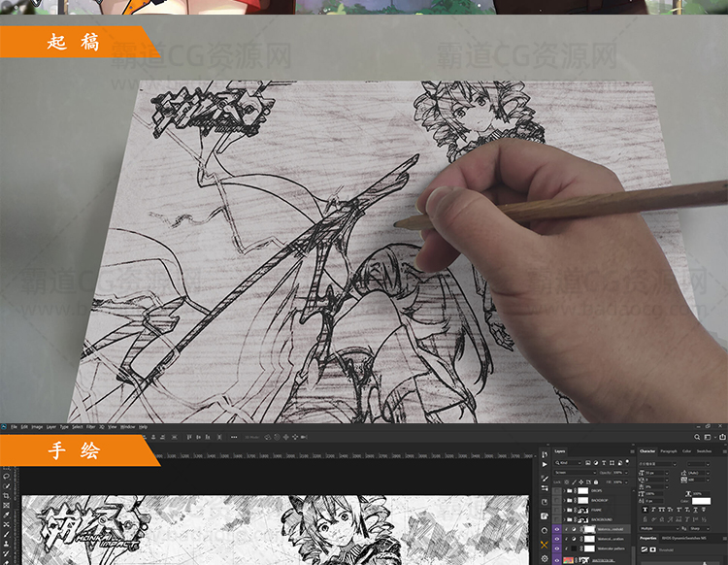Screen dimensions: 728x565
Task: Select the Lasso tool
Action: pyautogui.click(x=7, y=477)
